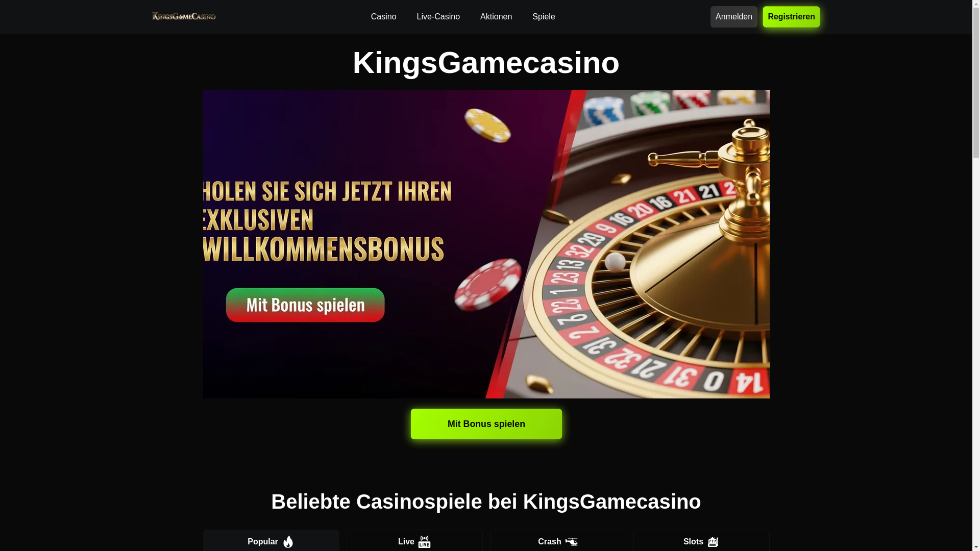Image resolution: width=980 pixels, height=551 pixels.
Task: Click Mit Bonus spielen inside banner image
Action: point(305,305)
